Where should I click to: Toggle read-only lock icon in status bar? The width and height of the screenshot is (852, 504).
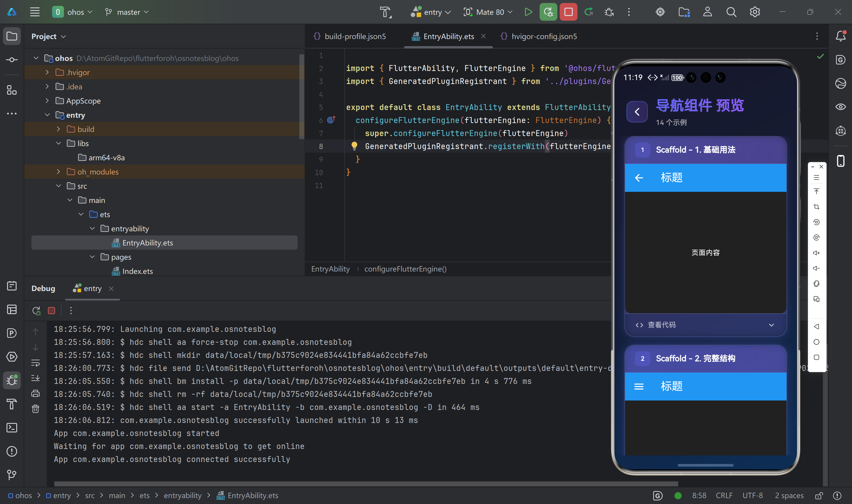(x=819, y=495)
